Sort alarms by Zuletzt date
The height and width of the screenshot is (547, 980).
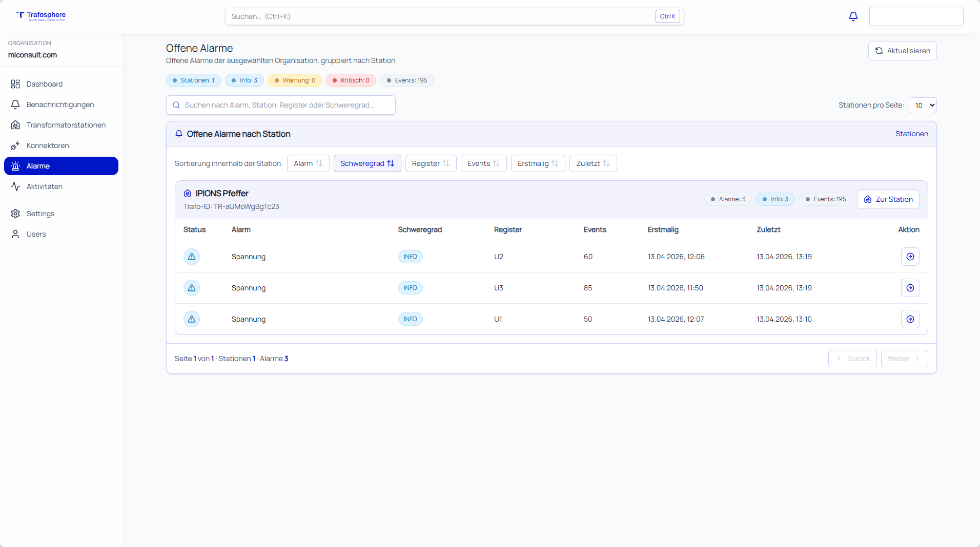593,163
